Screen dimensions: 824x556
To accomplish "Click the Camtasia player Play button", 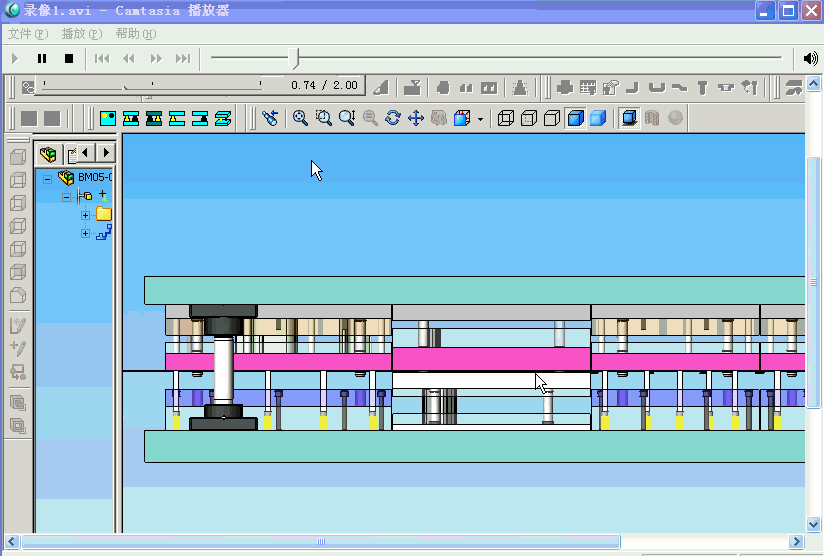I will (15, 58).
